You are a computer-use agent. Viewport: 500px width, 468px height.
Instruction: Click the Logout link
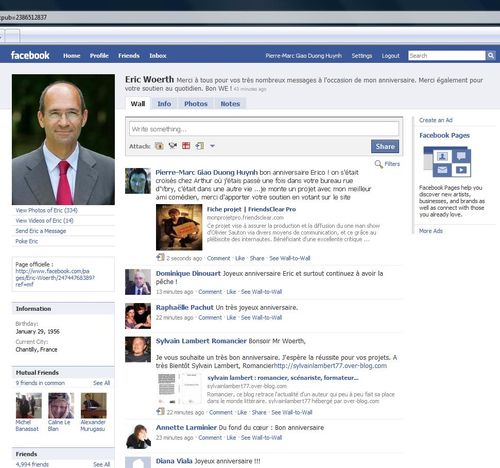(390, 56)
